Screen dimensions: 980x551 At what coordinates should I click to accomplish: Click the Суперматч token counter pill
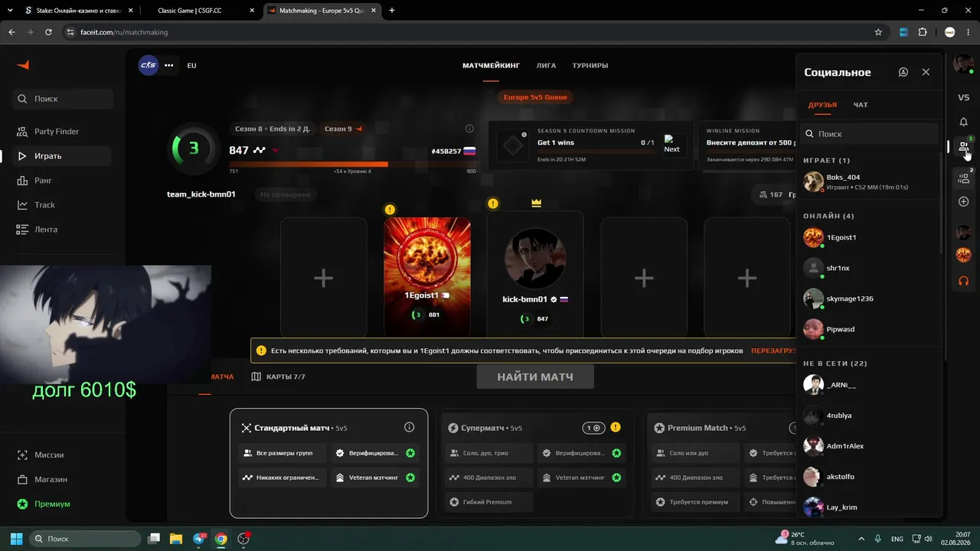coord(593,428)
